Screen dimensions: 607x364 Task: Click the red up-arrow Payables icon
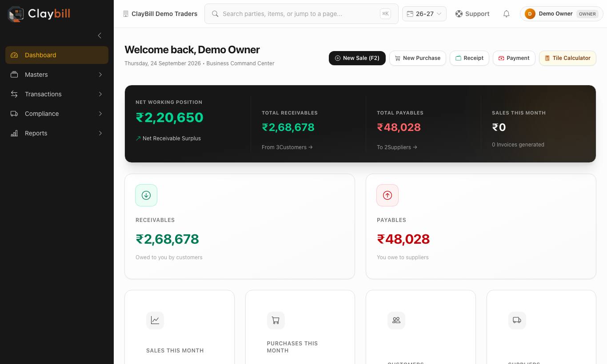[387, 195]
